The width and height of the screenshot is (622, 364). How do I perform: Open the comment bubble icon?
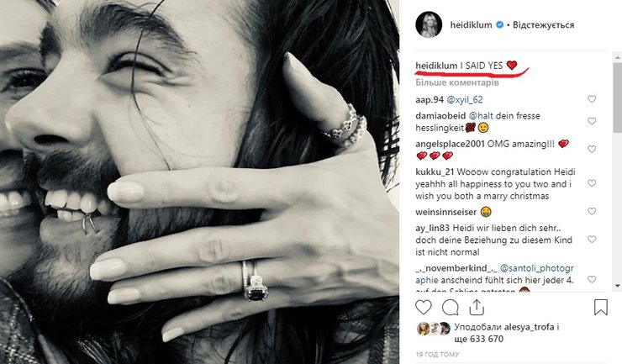coord(450,307)
